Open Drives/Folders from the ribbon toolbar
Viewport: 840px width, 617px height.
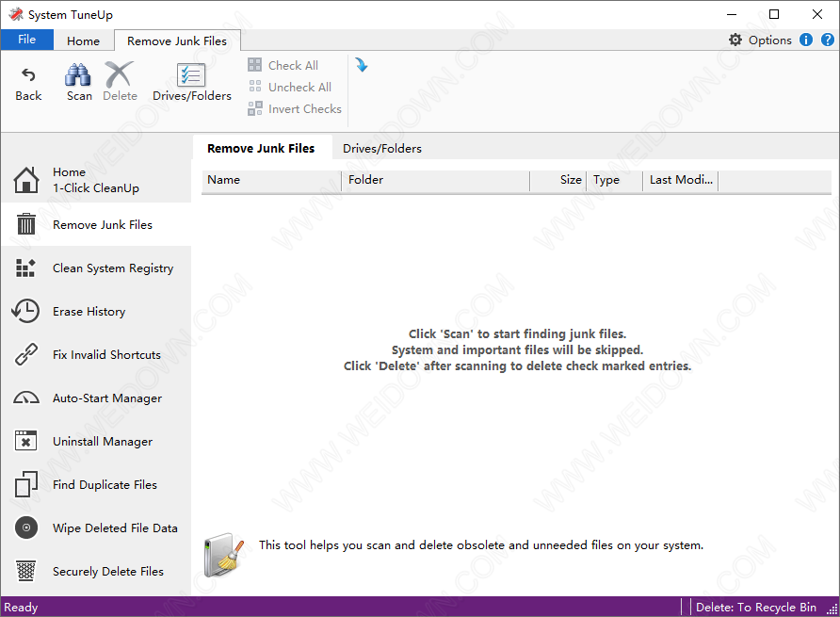point(192,76)
